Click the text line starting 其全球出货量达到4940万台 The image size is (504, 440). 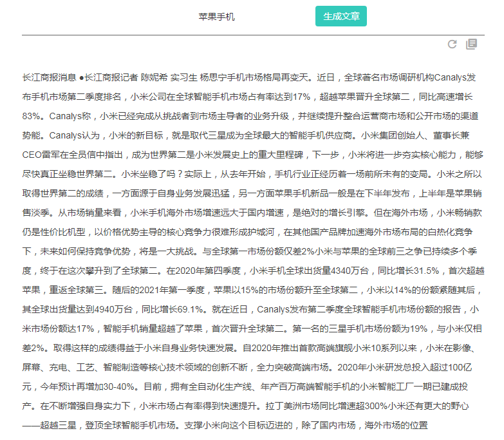click(250, 309)
